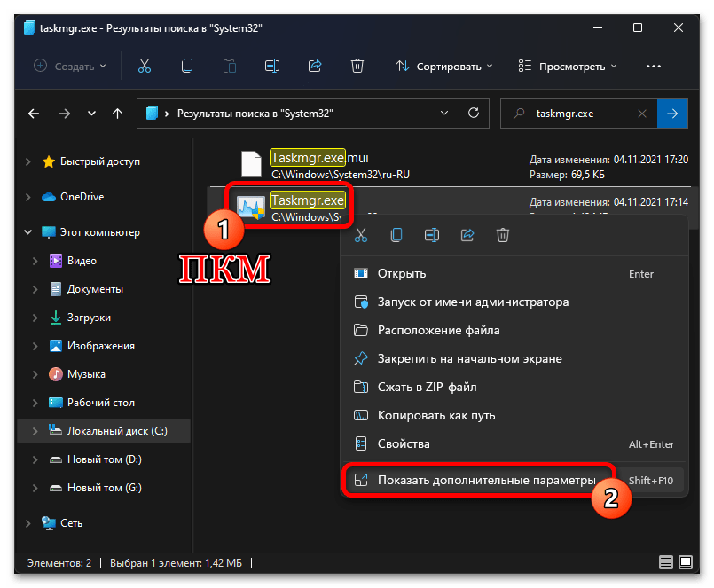Select Новый том (G:) drive
Screen dimensions: 714x588
(x=105, y=488)
